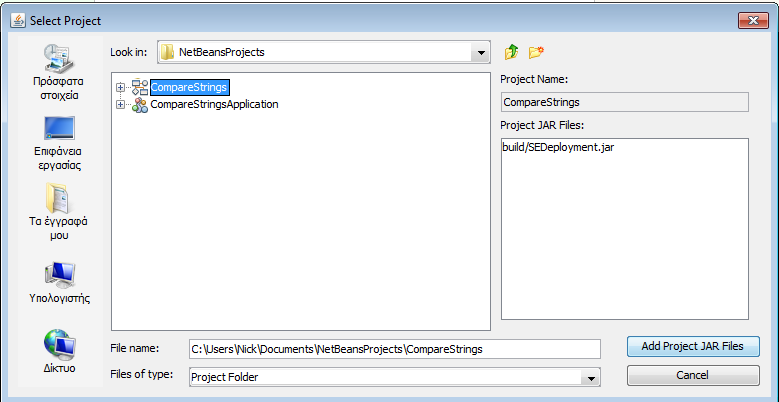Open the Look in folder dropdown
779x402 pixels.
click(481, 52)
